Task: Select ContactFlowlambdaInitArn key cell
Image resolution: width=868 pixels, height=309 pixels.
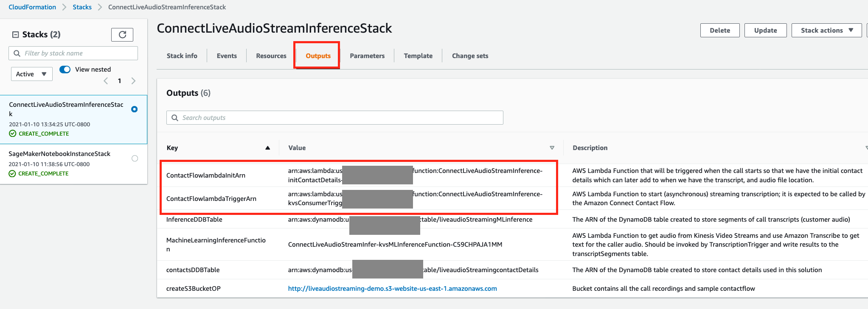Action: [x=206, y=175]
